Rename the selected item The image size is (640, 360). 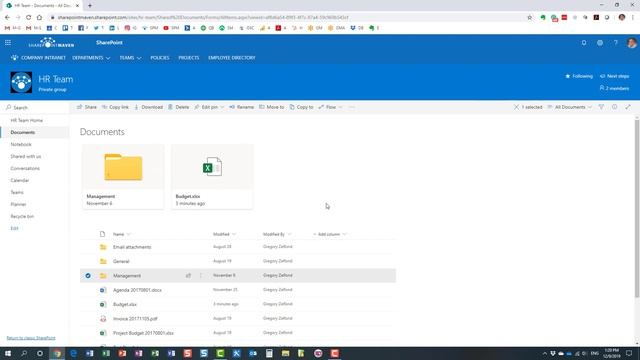241,107
